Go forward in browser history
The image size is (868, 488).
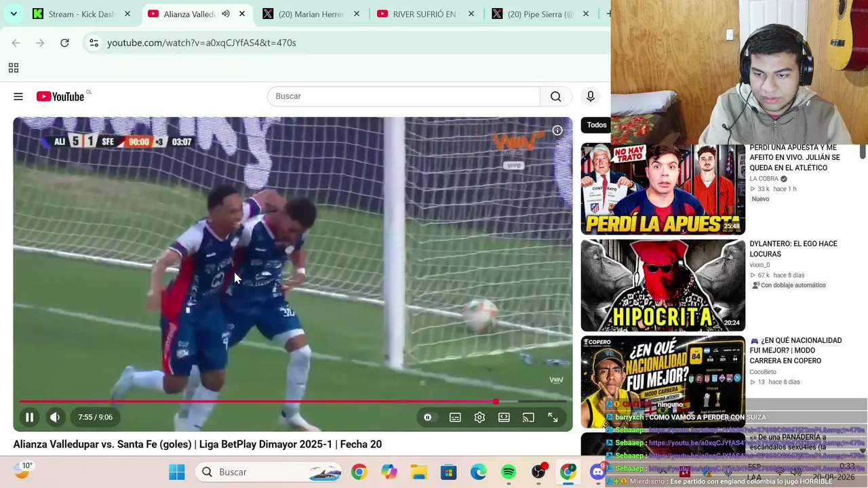[x=40, y=43]
